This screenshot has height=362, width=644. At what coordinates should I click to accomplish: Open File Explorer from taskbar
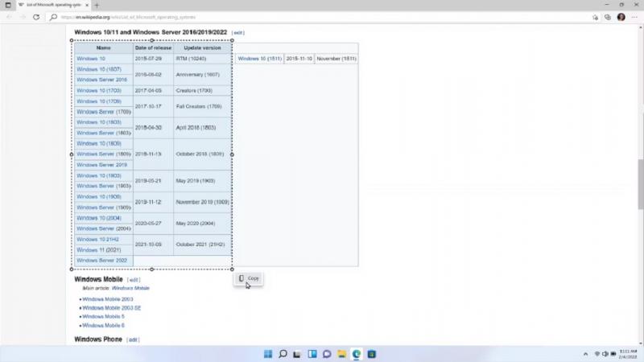(341, 354)
